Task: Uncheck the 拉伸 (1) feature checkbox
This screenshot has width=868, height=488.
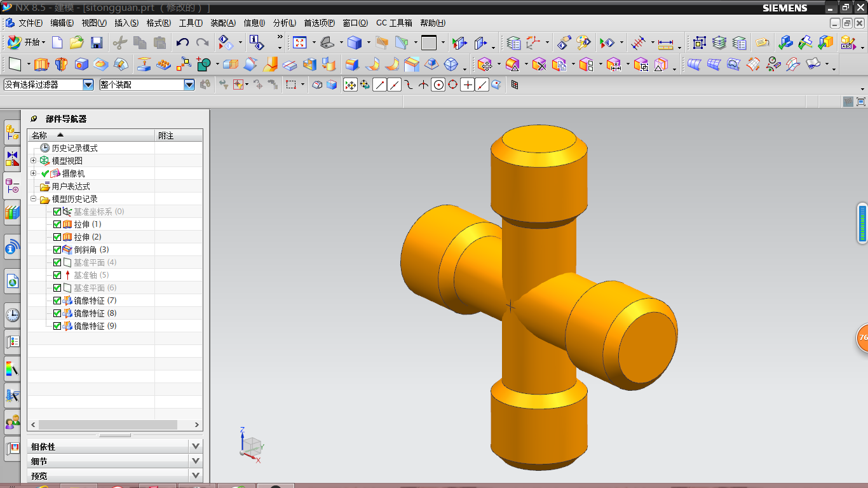Action: [x=57, y=224]
